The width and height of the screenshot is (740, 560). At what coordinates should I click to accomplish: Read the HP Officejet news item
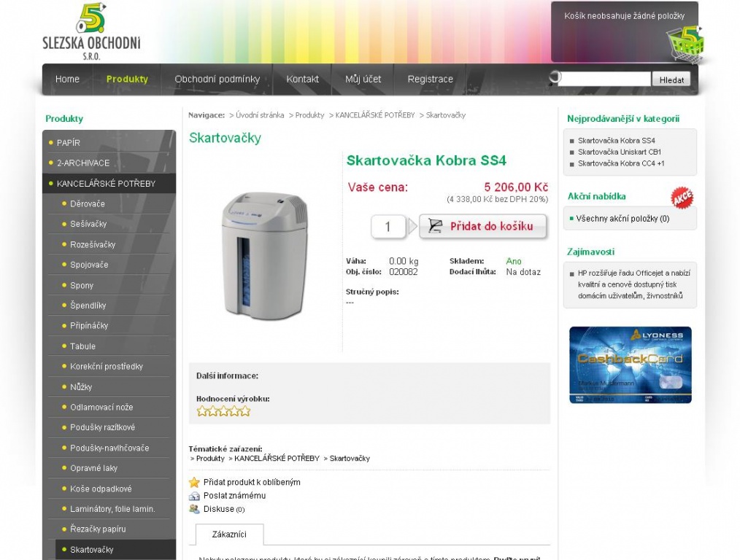pos(633,284)
